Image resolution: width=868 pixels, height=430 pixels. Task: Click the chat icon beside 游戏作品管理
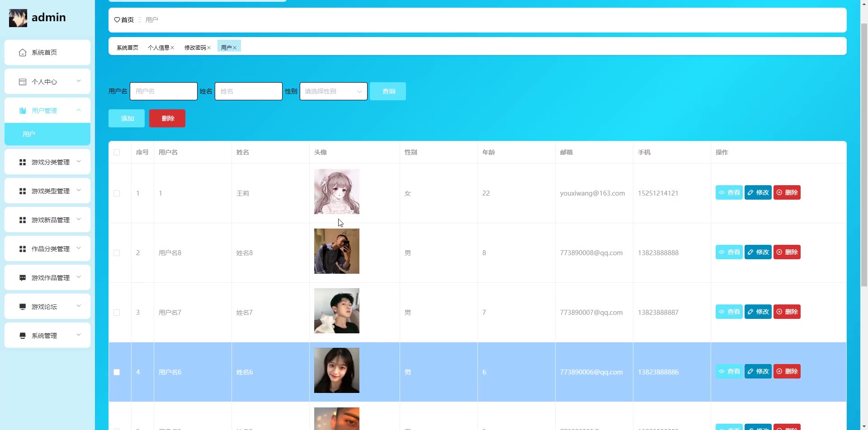coord(23,278)
